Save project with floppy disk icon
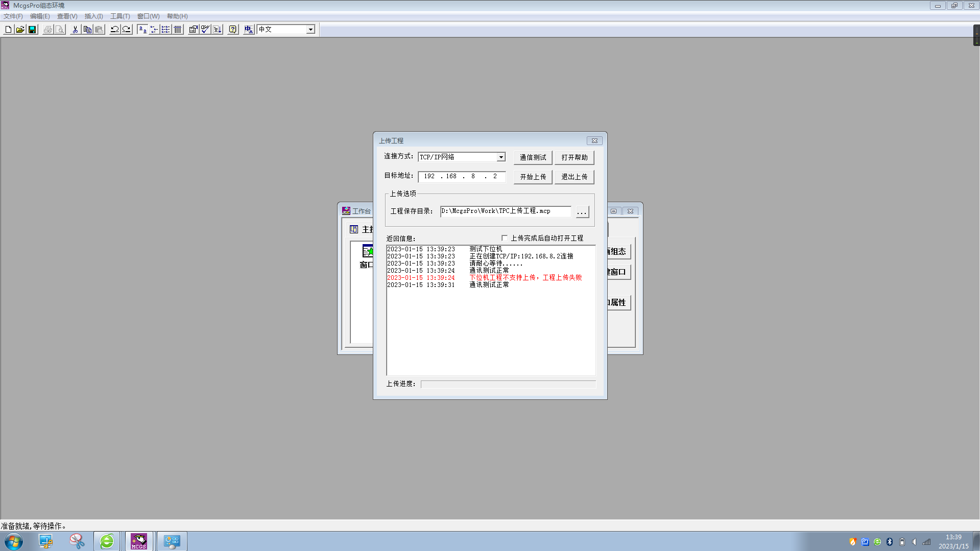Viewport: 980px width, 551px height. pyautogui.click(x=32, y=30)
